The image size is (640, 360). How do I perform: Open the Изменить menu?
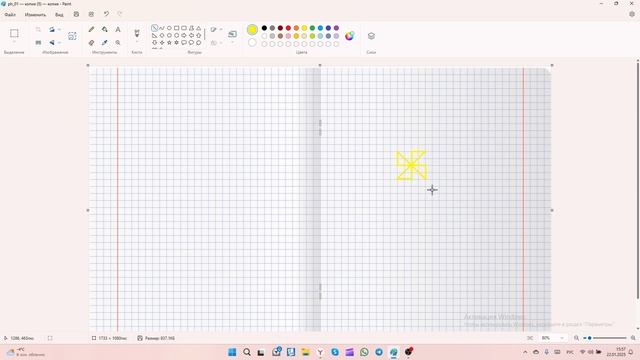tap(35, 14)
